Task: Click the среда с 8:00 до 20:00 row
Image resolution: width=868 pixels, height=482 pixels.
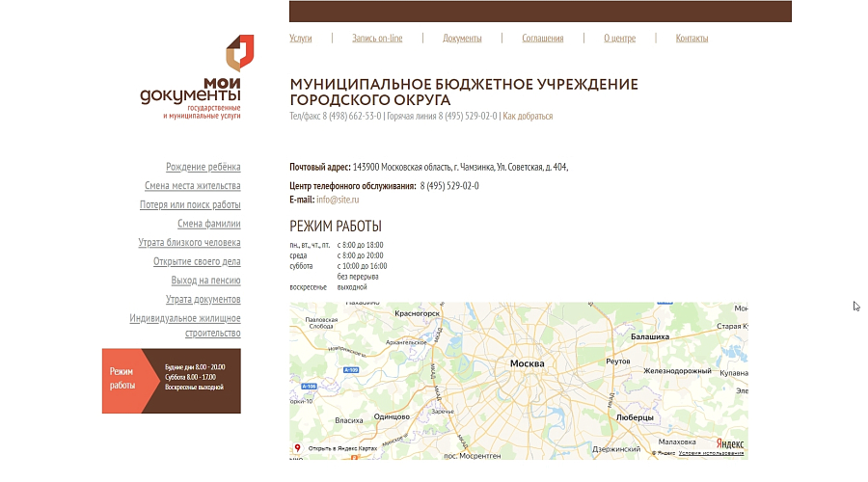Action: point(337,255)
